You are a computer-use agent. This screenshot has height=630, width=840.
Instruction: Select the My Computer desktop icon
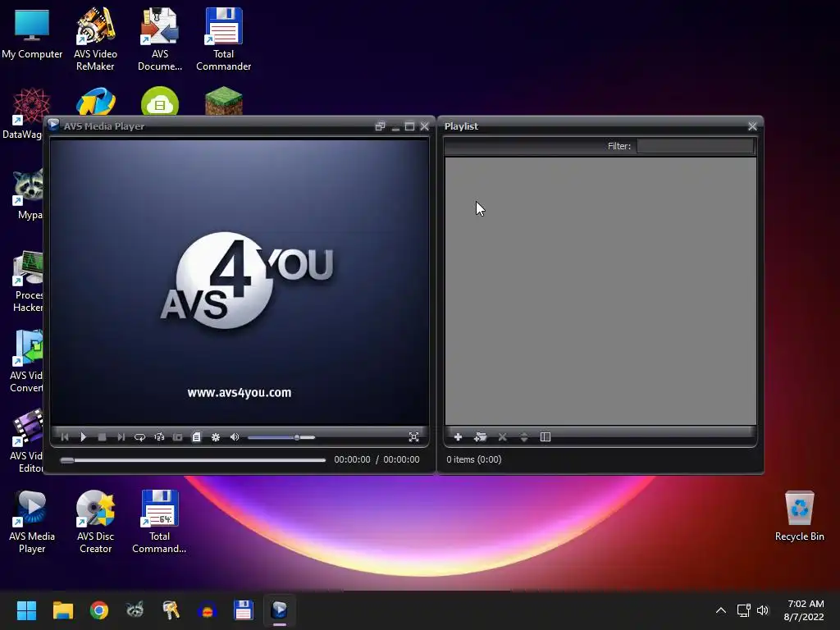click(32, 34)
